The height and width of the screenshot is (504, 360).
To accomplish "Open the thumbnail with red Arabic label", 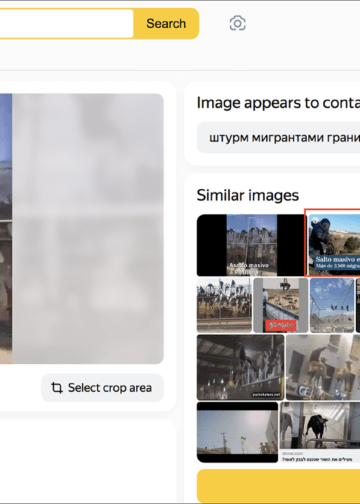I will point(281,305).
